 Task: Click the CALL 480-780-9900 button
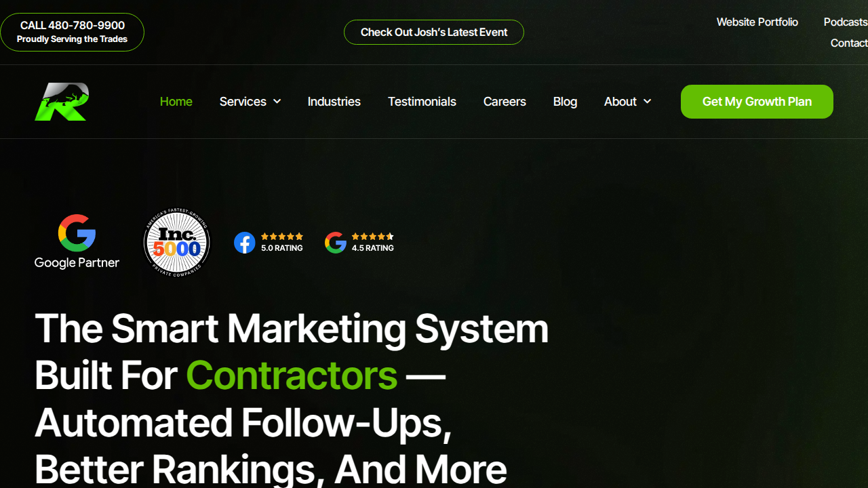tap(72, 32)
